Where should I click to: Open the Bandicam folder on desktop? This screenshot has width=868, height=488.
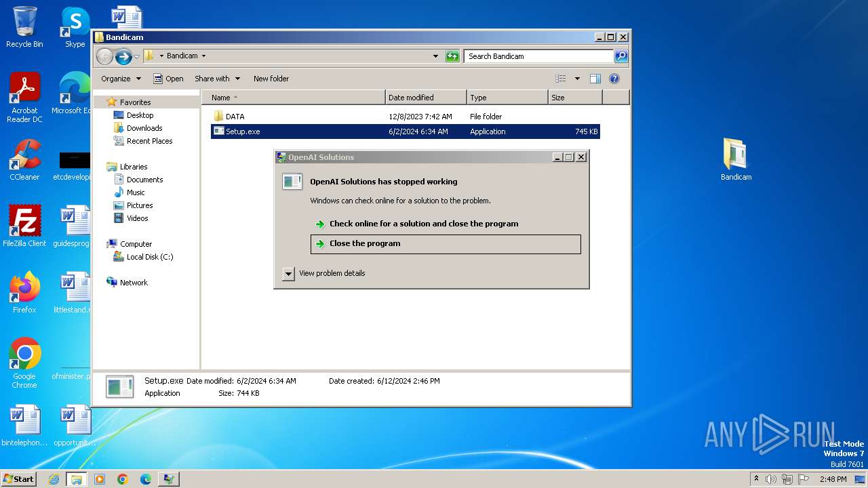click(736, 160)
